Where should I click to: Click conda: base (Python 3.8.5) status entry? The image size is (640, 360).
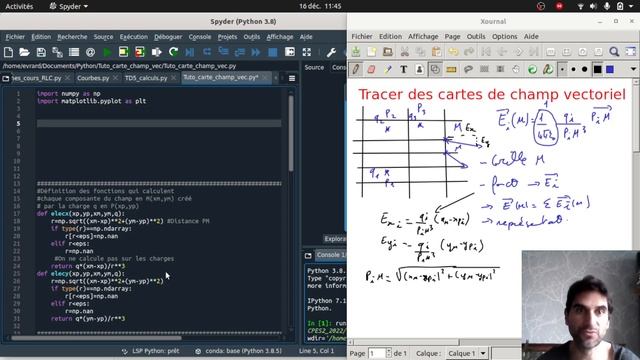pos(239,351)
